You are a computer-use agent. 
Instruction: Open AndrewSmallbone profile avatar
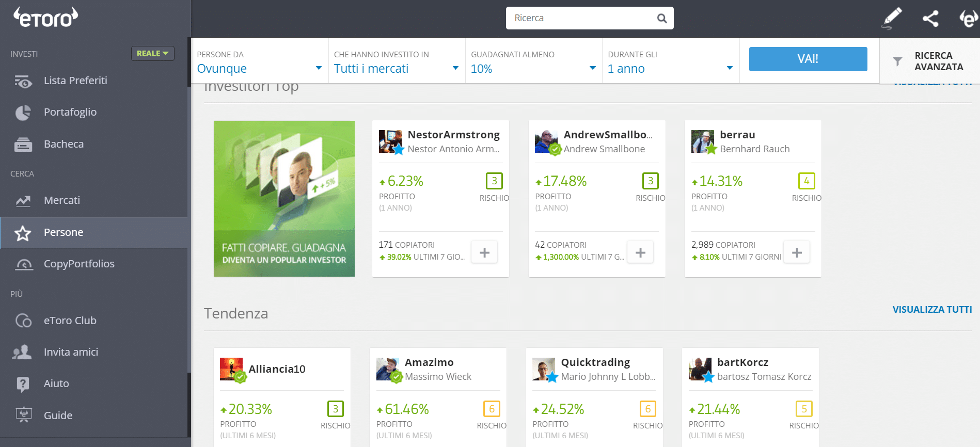[x=546, y=141]
